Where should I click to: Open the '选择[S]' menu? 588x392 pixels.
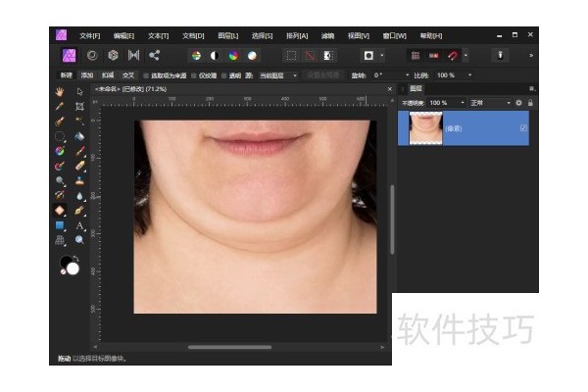[x=262, y=36]
